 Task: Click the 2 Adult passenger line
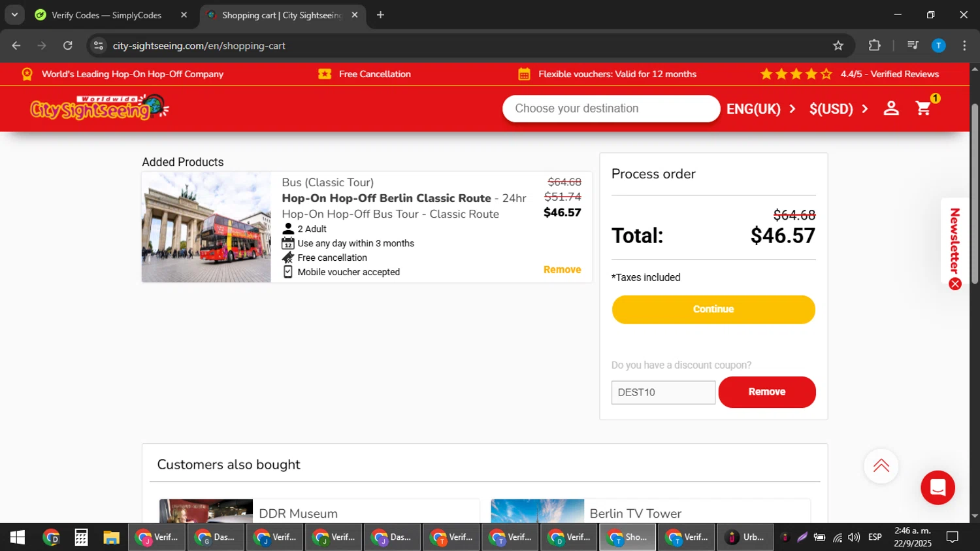tap(304, 229)
